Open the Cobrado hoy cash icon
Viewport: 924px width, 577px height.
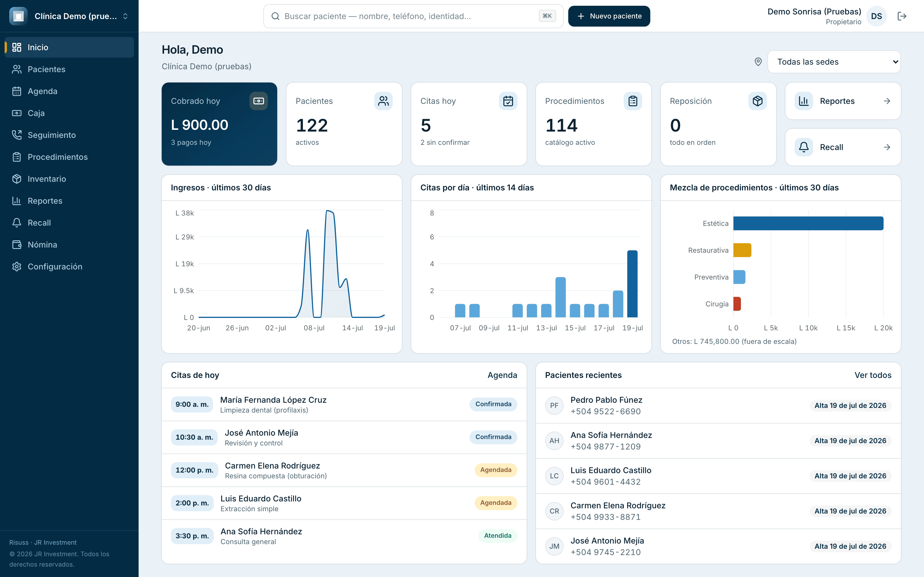(258, 101)
